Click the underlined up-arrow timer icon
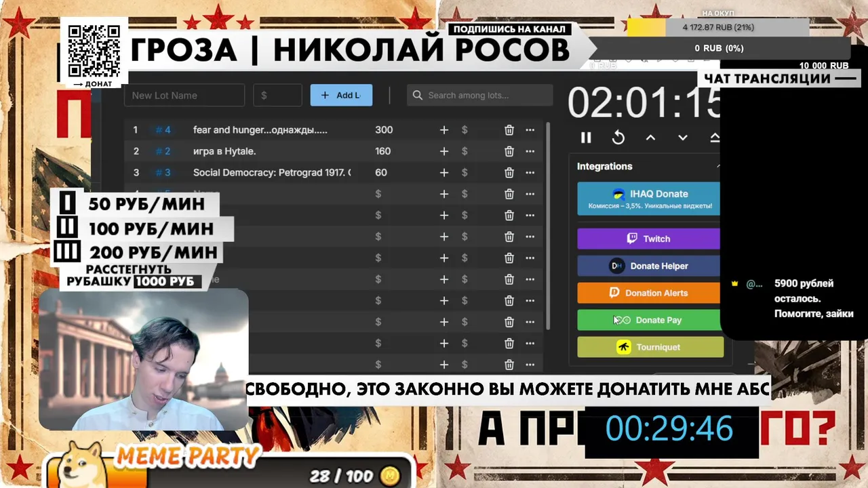Viewport: 868px width, 488px height. 715,138
